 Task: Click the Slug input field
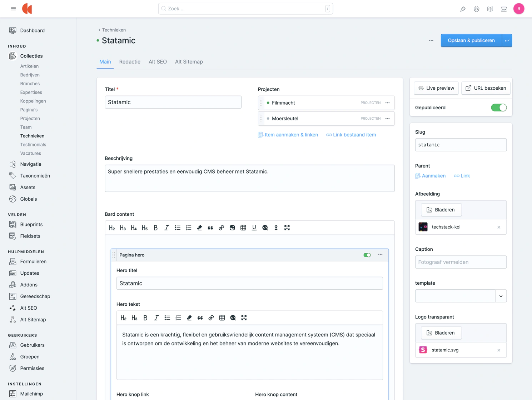[x=461, y=145]
